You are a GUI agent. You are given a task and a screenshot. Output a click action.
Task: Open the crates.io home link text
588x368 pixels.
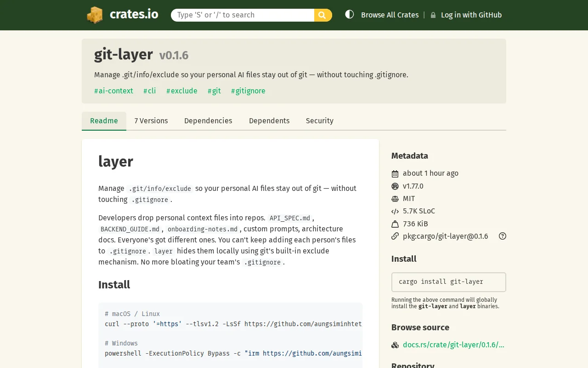[134, 14]
